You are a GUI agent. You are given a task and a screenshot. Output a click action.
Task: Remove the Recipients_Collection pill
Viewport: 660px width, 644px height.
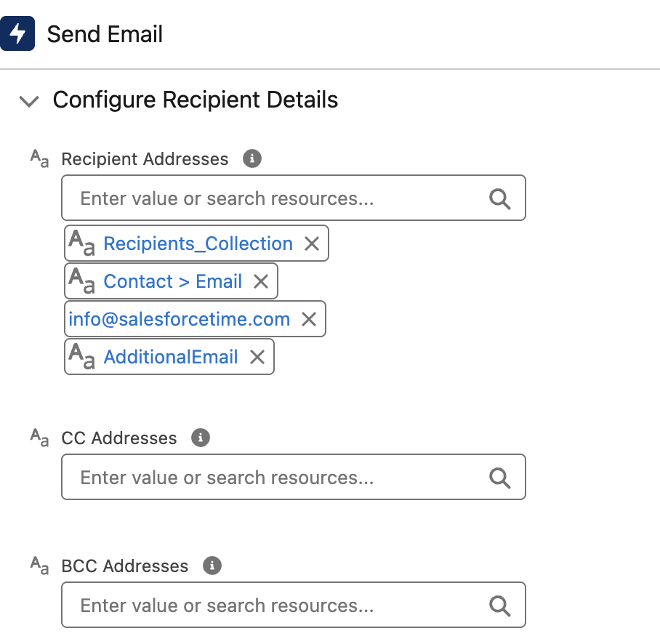(x=312, y=243)
